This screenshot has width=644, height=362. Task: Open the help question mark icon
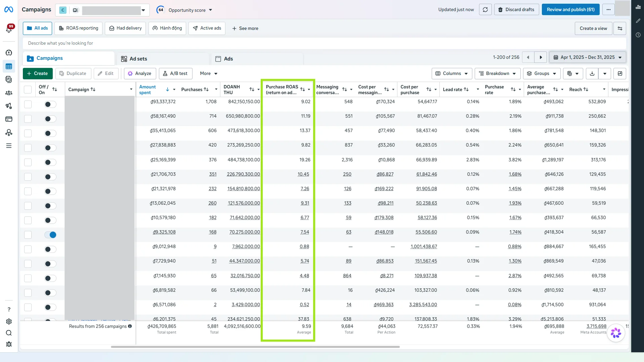coord(9,309)
